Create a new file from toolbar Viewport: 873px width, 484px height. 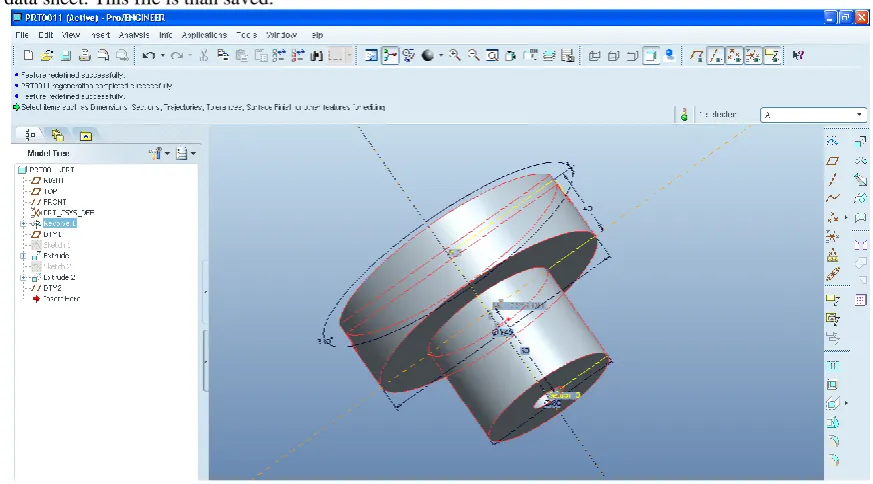tap(28, 55)
